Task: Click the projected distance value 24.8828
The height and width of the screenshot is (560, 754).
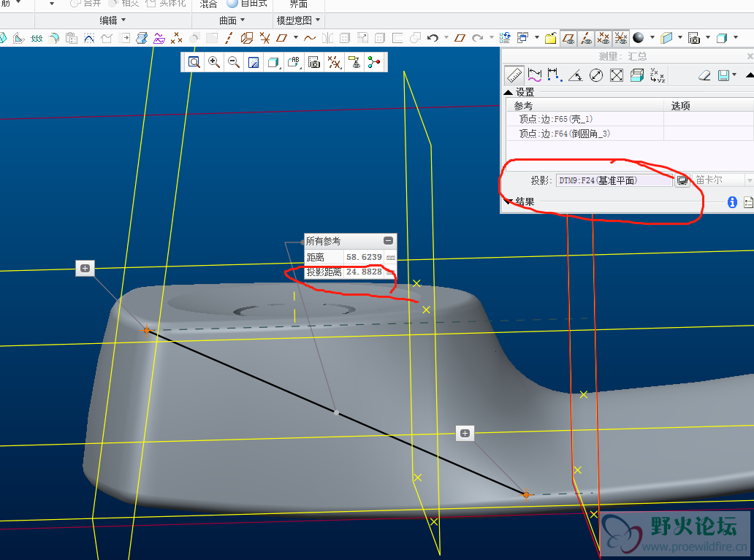Action: tap(364, 272)
